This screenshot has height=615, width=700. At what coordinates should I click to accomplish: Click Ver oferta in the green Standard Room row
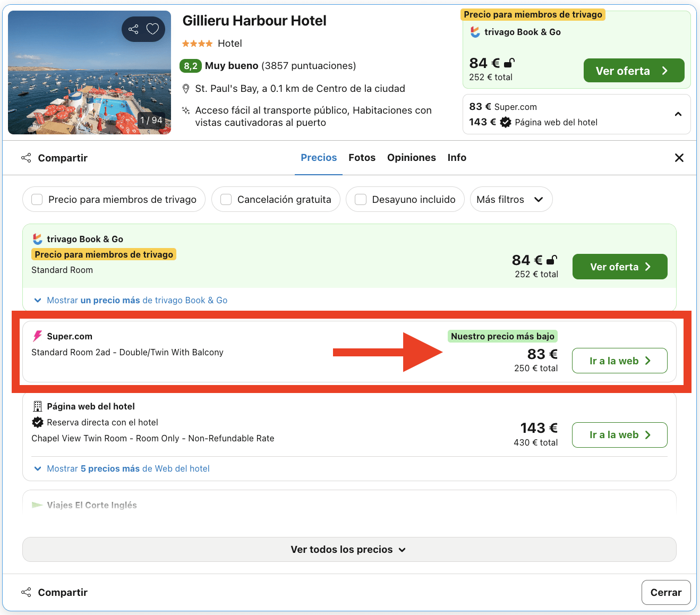[x=620, y=267]
